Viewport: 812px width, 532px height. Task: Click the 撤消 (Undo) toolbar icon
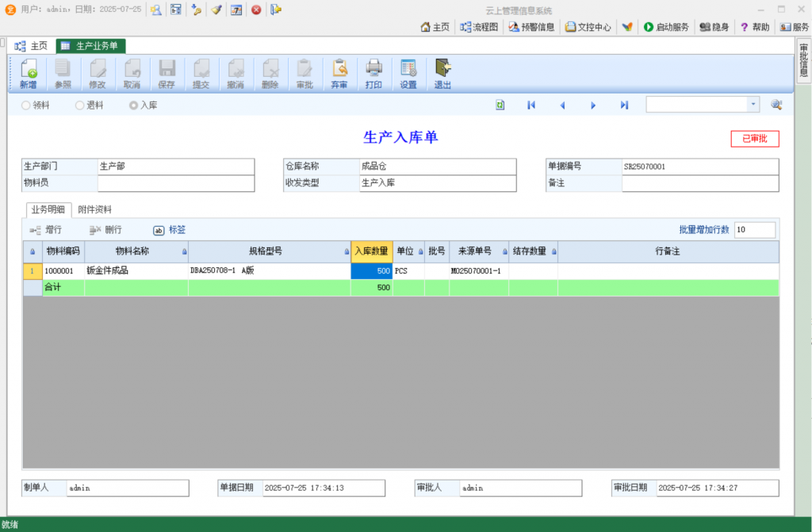pos(236,74)
